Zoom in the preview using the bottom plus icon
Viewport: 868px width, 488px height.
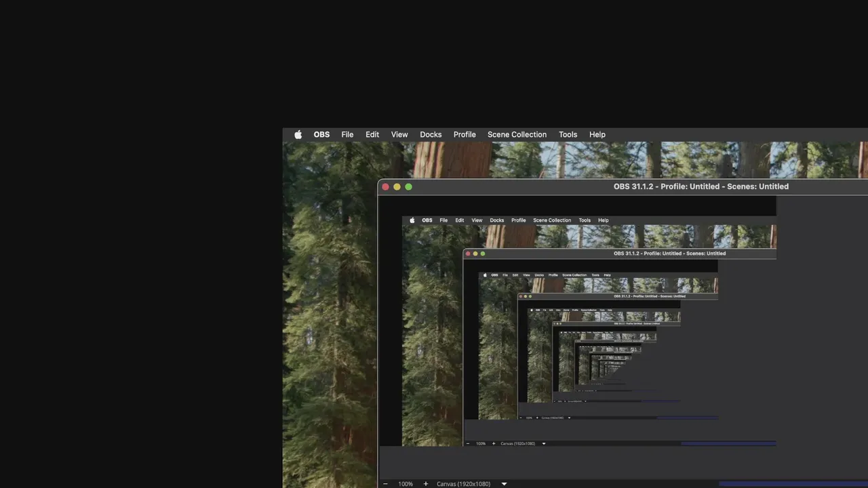coord(426,484)
